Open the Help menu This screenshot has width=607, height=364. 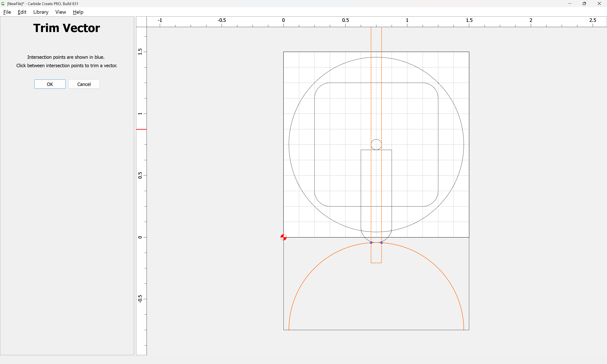point(78,12)
